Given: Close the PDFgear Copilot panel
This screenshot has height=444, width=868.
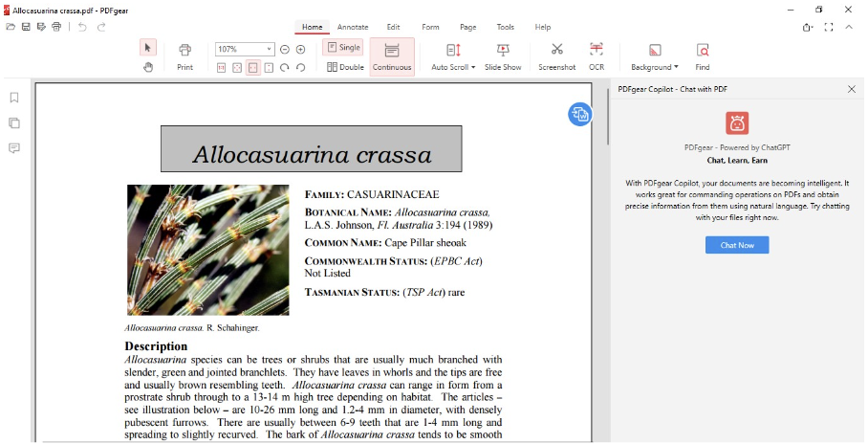Looking at the screenshot, I should click(852, 89).
